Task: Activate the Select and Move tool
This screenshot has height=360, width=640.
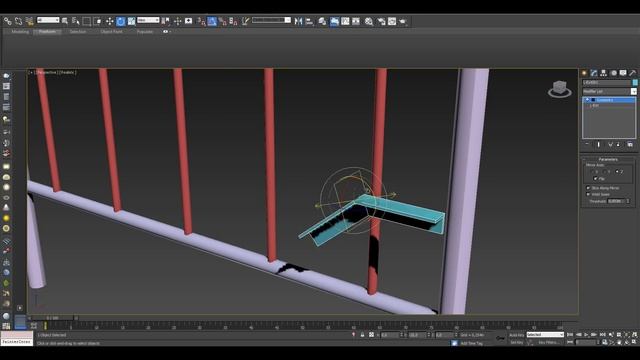Action: [109, 21]
